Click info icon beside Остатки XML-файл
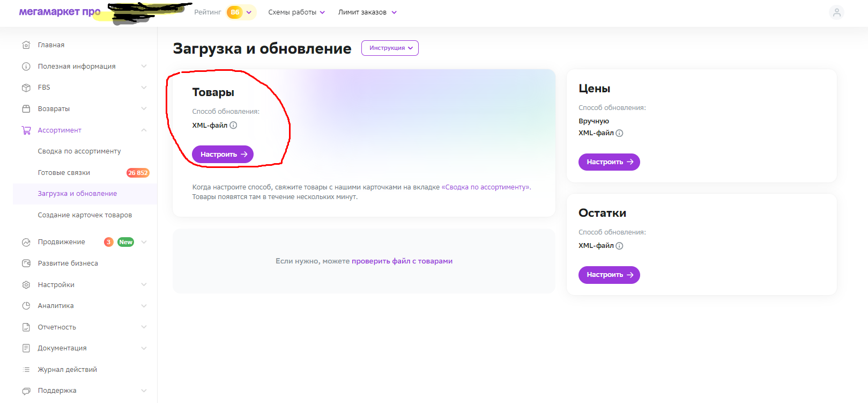This screenshot has height=403, width=868. [x=619, y=246]
